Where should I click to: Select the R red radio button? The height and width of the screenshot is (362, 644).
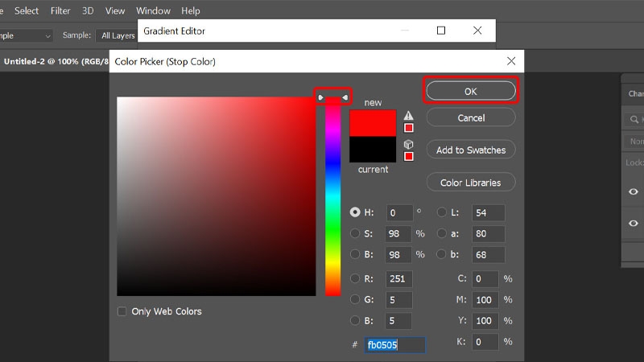[355, 278]
